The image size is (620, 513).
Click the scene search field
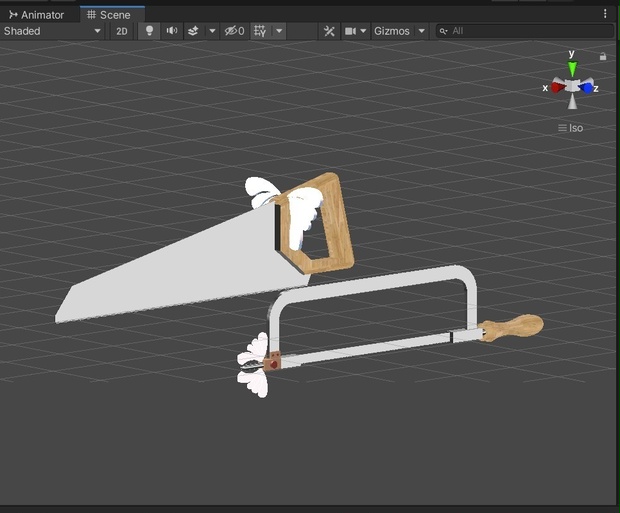(525, 31)
